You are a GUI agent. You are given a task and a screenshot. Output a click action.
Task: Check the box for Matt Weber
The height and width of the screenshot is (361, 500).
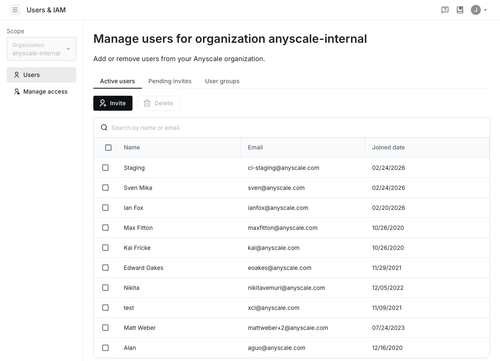[x=105, y=327]
